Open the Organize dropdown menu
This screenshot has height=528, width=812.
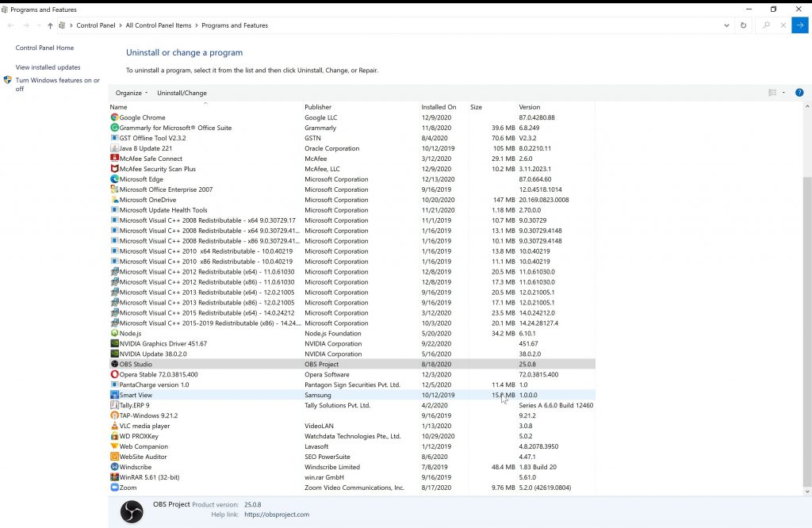tap(132, 94)
